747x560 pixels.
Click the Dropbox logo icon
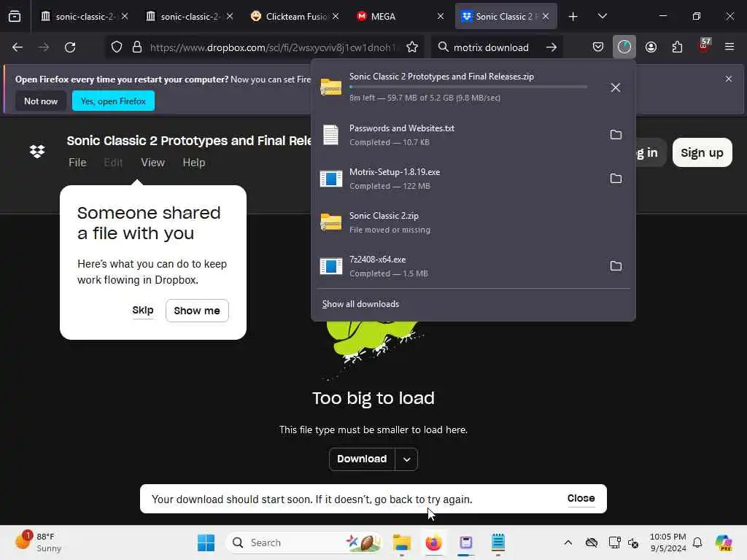pos(37,152)
